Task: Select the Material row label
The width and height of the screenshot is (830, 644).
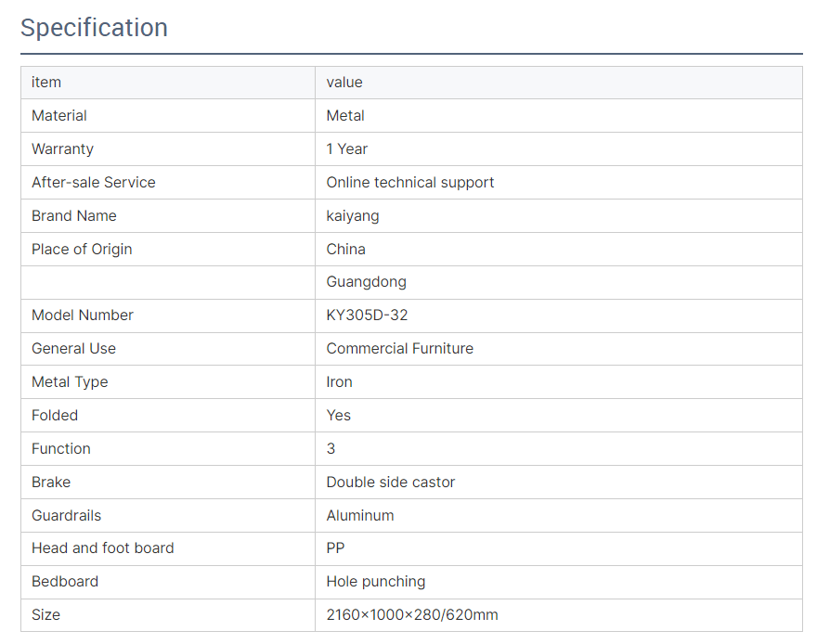Action: (x=59, y=116)
